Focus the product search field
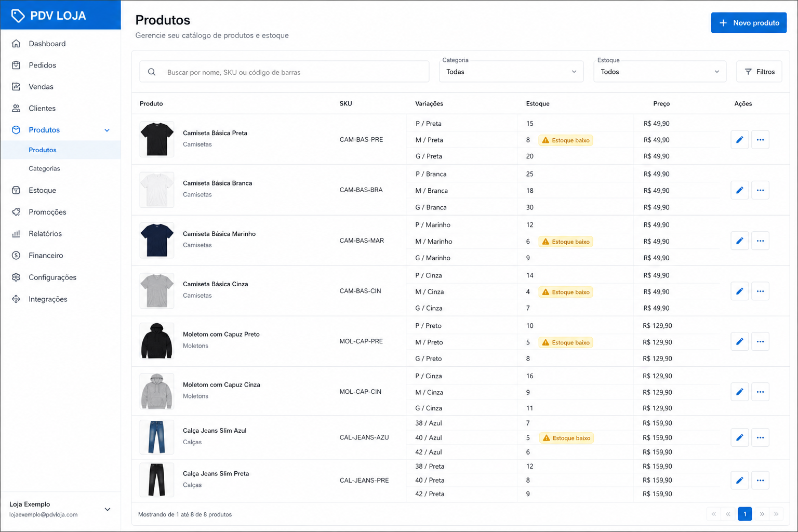Screen dimensions: 798x532 point(284,72)
